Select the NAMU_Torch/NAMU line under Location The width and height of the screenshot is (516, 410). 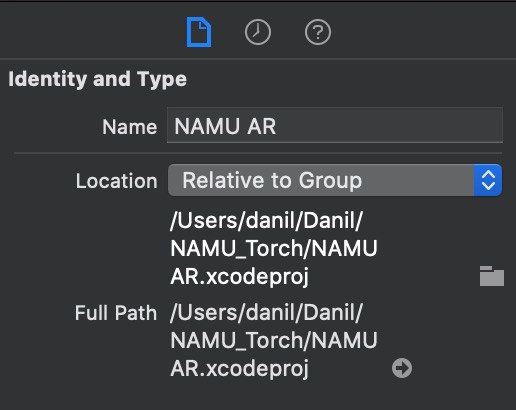(274, 248)
